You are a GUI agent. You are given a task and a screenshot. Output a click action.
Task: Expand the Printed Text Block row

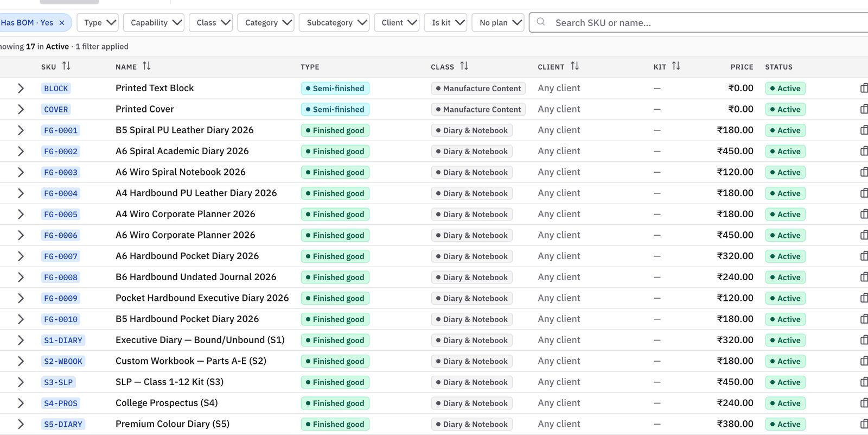(x=21, y=88)
